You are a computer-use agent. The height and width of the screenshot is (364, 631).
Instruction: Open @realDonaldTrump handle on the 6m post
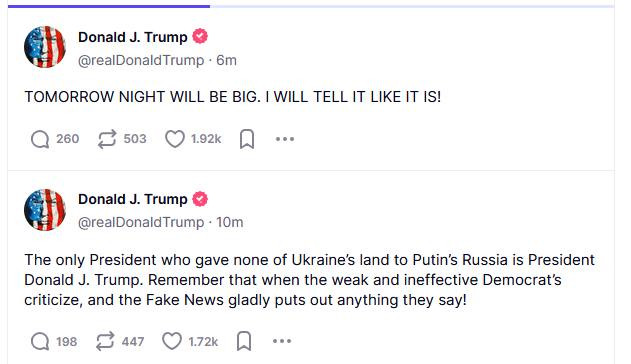141,60
